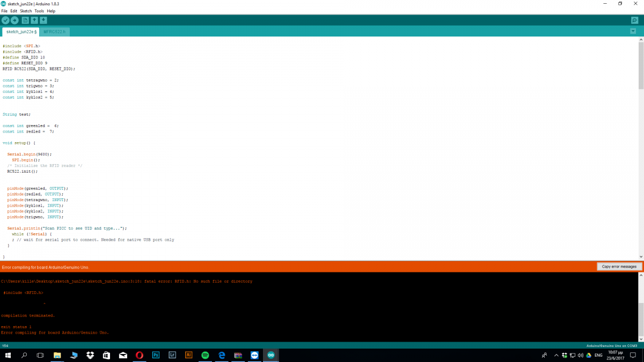644x362 pixels.
Task: Click the fatal error message in console
Action: (127, 281)
